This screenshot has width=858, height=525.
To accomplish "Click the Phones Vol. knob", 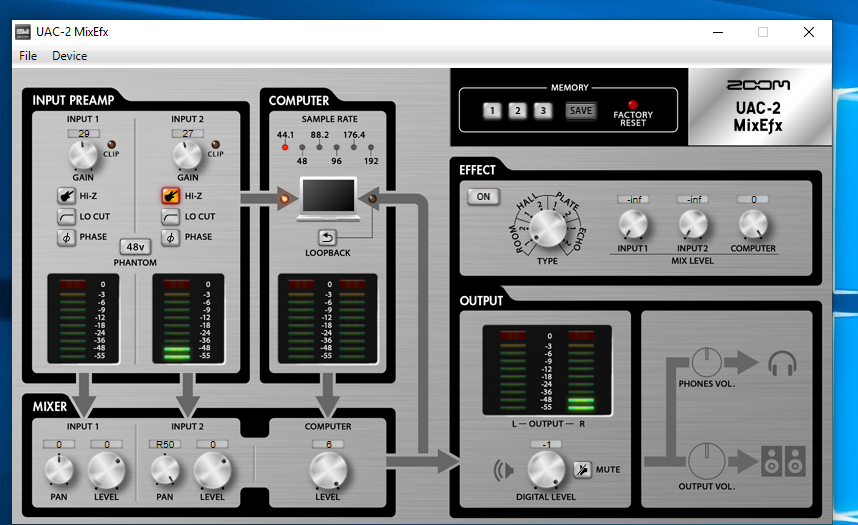I will coord(706,362).
